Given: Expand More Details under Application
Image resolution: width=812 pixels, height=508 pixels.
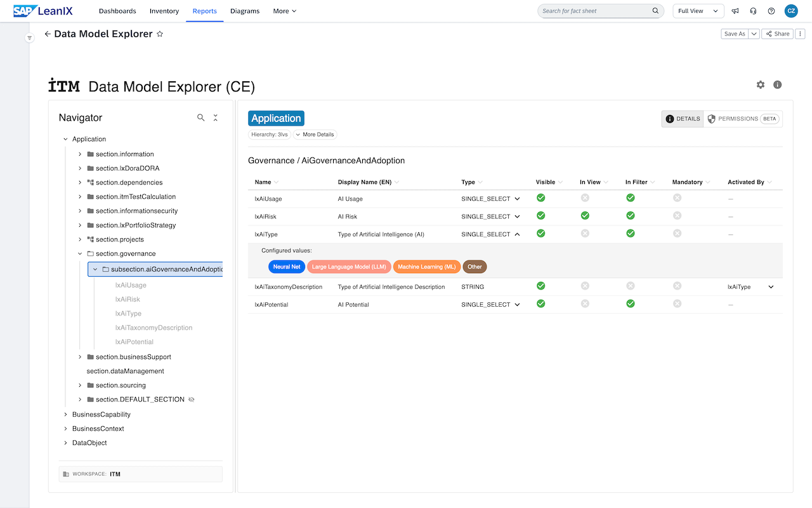Looking at the screenshot, I should coord(315,135).
